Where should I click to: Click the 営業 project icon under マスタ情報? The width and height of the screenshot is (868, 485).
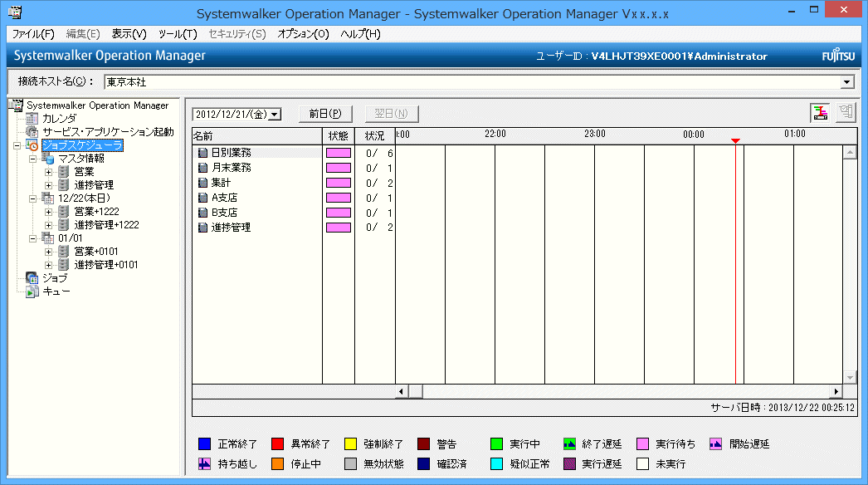point(64,172)
